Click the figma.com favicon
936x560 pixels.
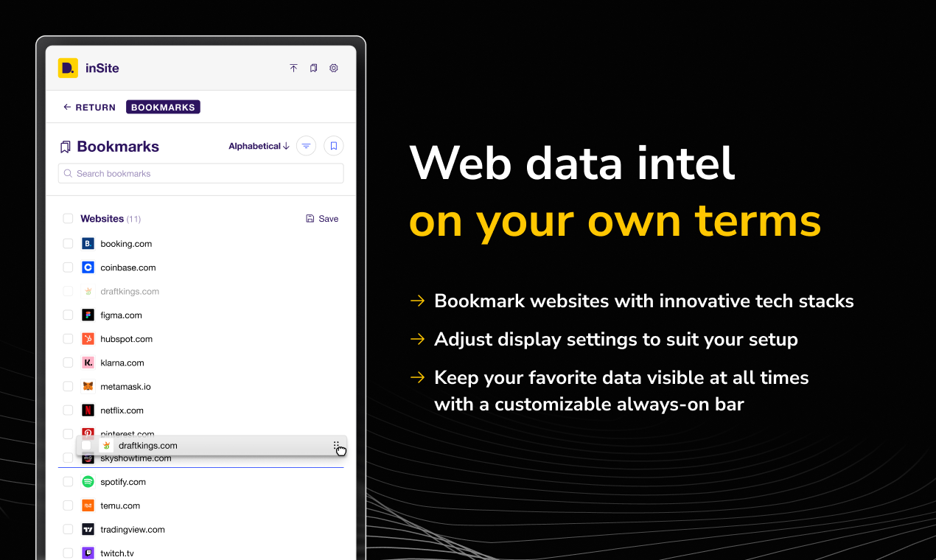coord(88,315)
